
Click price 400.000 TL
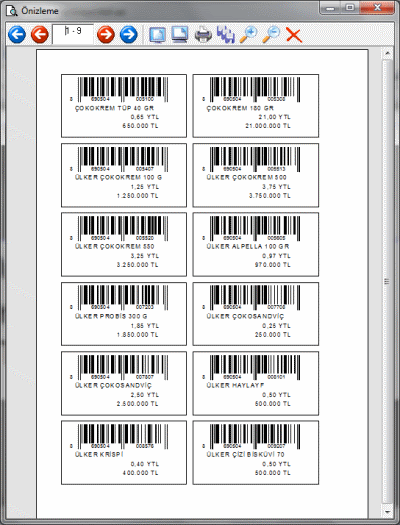coord(140,473)
